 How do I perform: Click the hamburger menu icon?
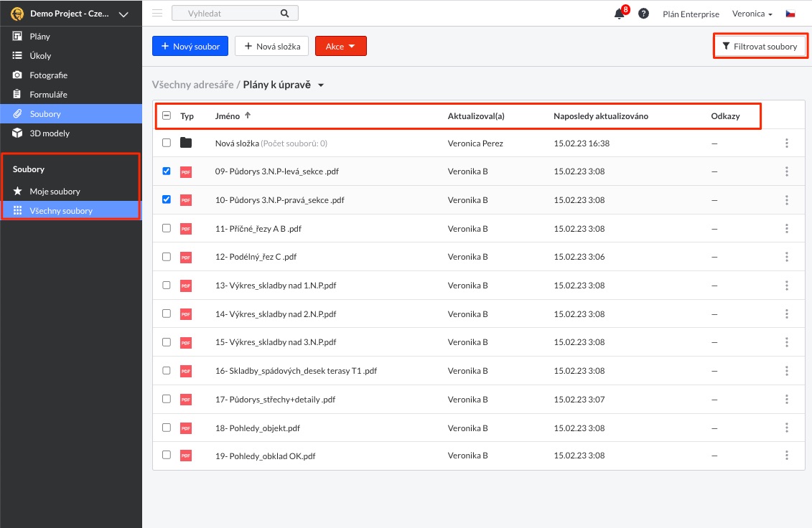coord(157,13)
